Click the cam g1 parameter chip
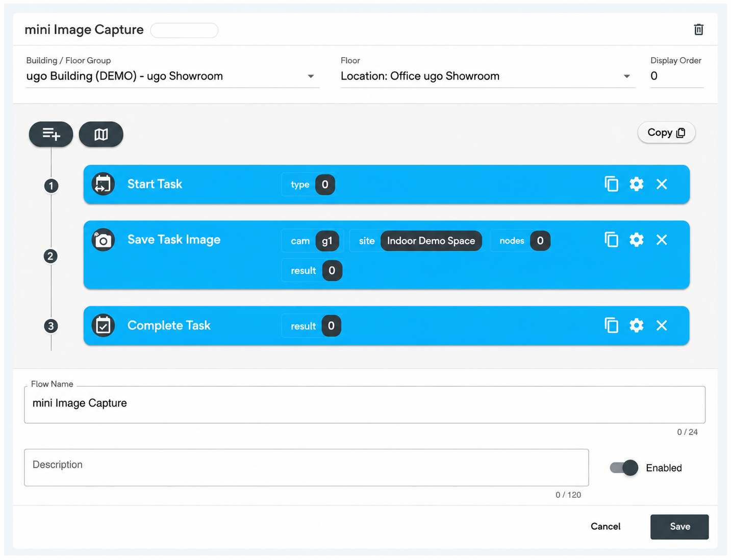The height and width of the screenshot is (560, 731). coord(313,241)
